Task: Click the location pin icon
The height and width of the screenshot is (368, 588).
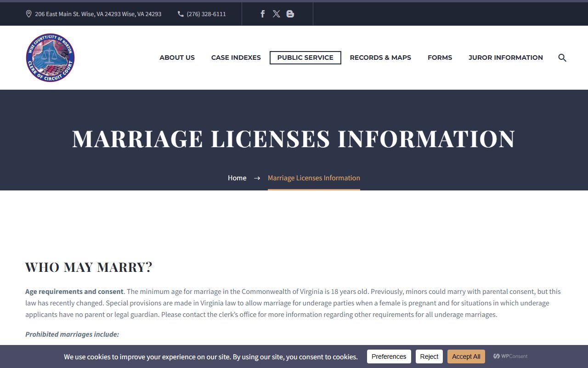Action: coord(28,14)
